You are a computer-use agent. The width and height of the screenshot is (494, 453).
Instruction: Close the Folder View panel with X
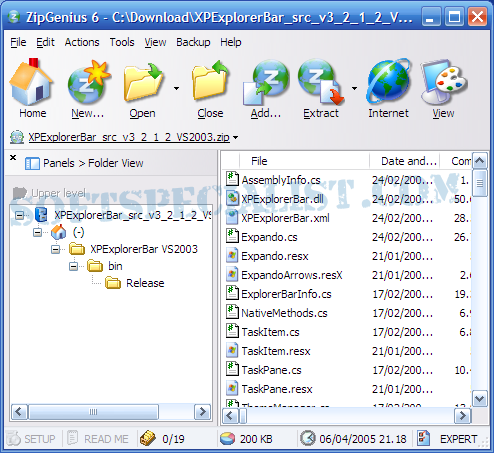13,158
